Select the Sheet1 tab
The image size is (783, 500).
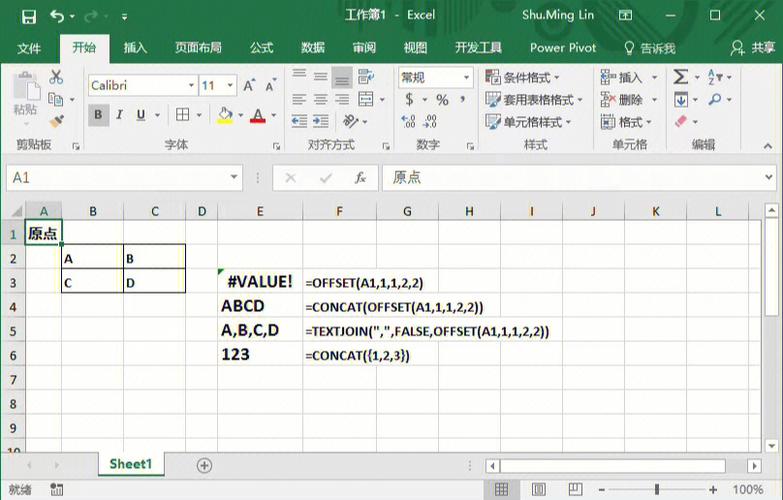[131, 464]
